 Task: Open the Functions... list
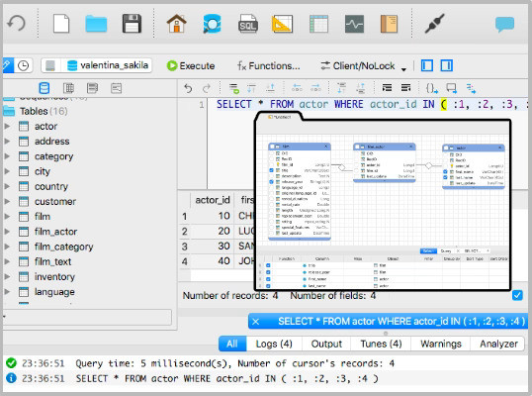[269, 65]
